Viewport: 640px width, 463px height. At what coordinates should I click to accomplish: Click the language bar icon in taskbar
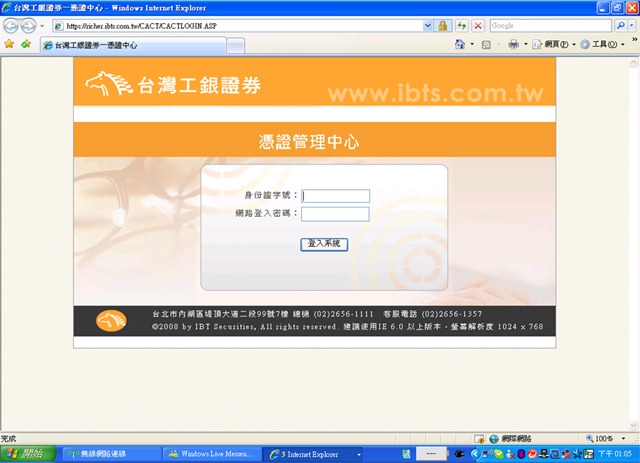click(x=406, y=454)
